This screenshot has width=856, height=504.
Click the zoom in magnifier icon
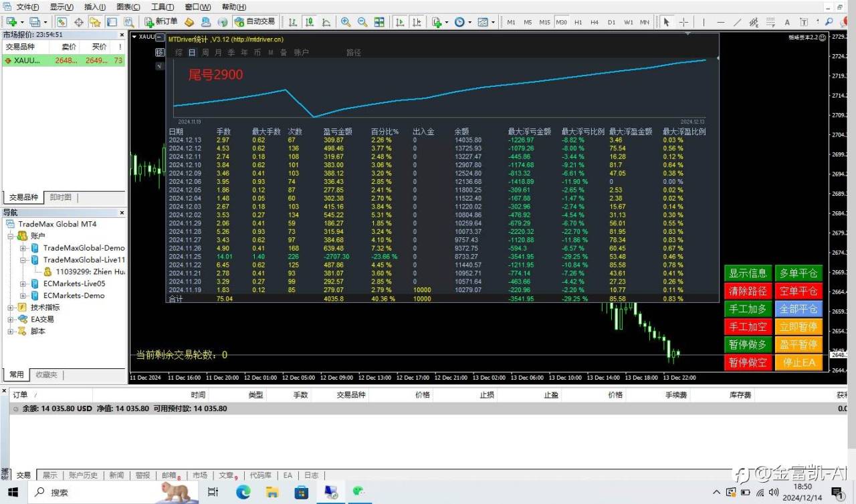(x=346, y=22)
